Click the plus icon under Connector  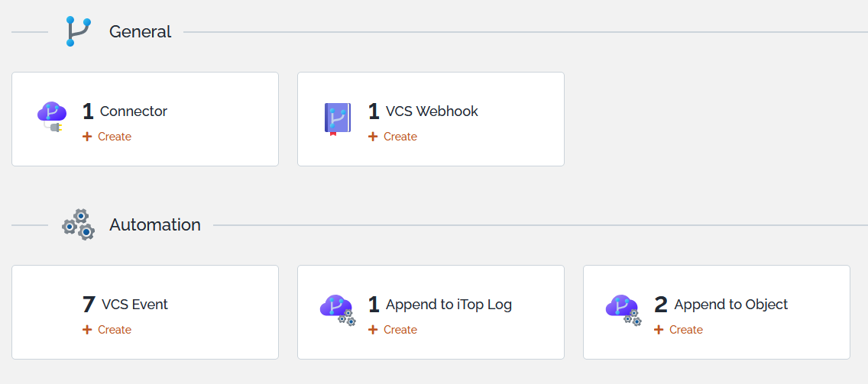pos(87,137)
